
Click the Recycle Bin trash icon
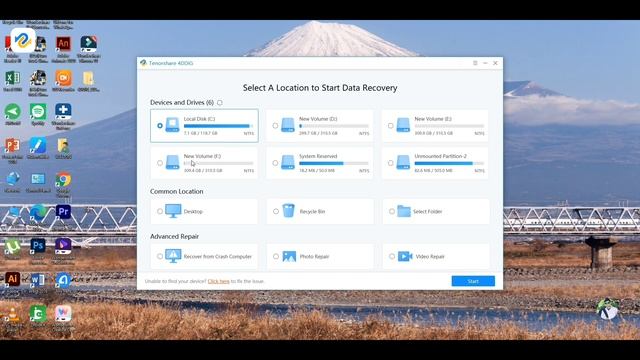click(289, 211)
